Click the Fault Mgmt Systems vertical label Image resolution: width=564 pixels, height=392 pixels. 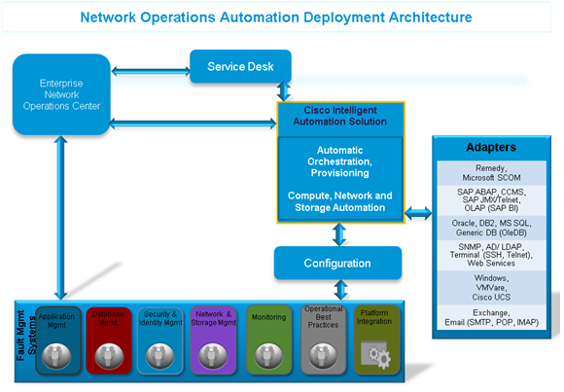click(26, 336)
